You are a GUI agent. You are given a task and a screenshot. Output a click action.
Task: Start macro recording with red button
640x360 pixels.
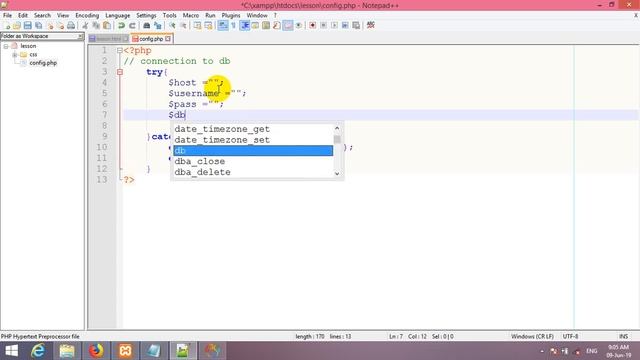[313, 25]
